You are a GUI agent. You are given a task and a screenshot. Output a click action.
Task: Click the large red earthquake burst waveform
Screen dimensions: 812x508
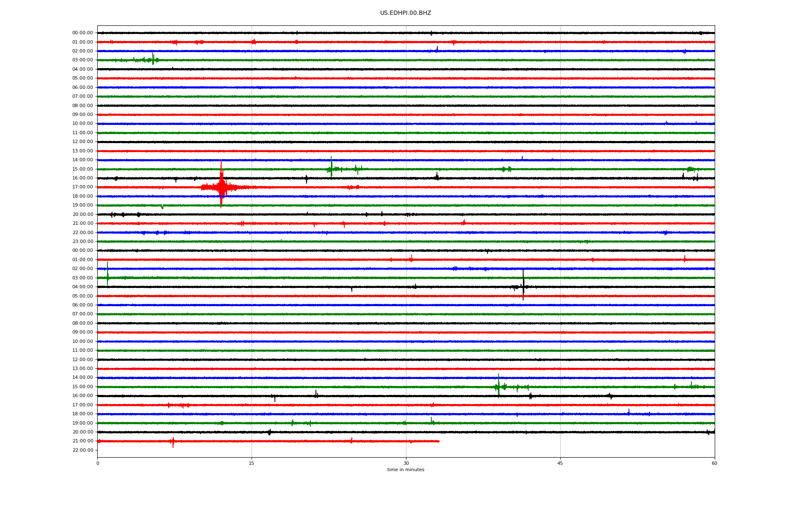pyautogui.click(x=221, y=187)
